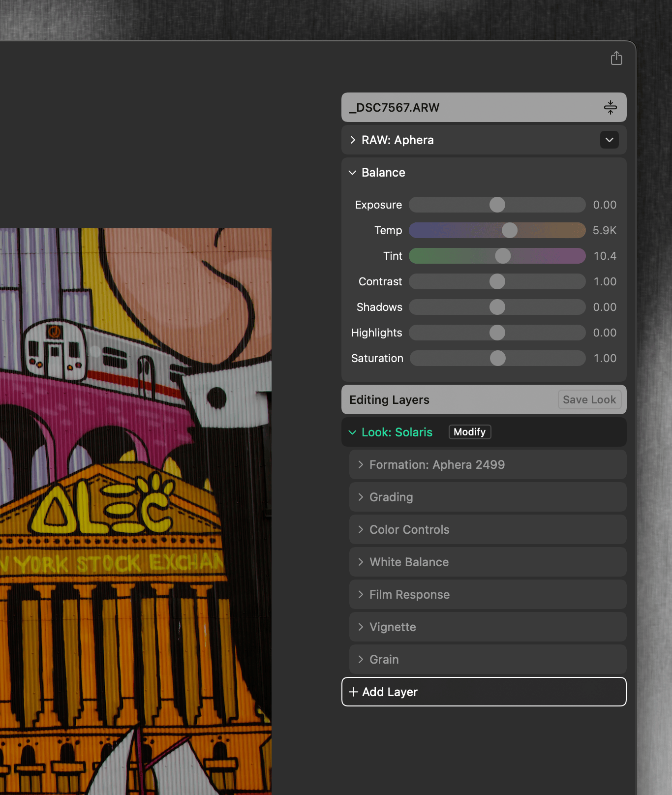Expand the Grain layer
672x795 pixels.
[361, 659]
